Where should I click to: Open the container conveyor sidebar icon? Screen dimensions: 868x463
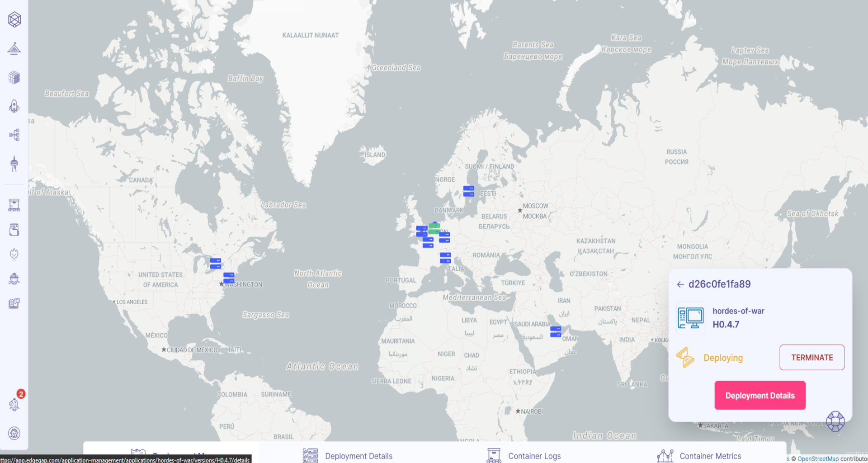point(14,205)
